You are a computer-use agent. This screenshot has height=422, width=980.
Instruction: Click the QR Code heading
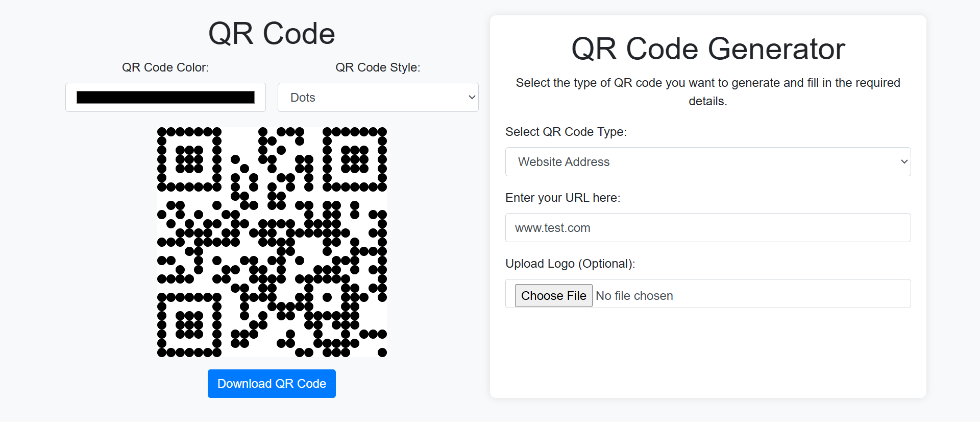[x=272, y=33]
